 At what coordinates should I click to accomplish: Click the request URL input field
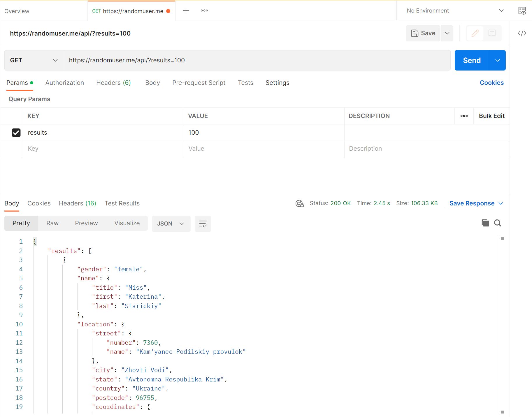click(x=257, y=60)
